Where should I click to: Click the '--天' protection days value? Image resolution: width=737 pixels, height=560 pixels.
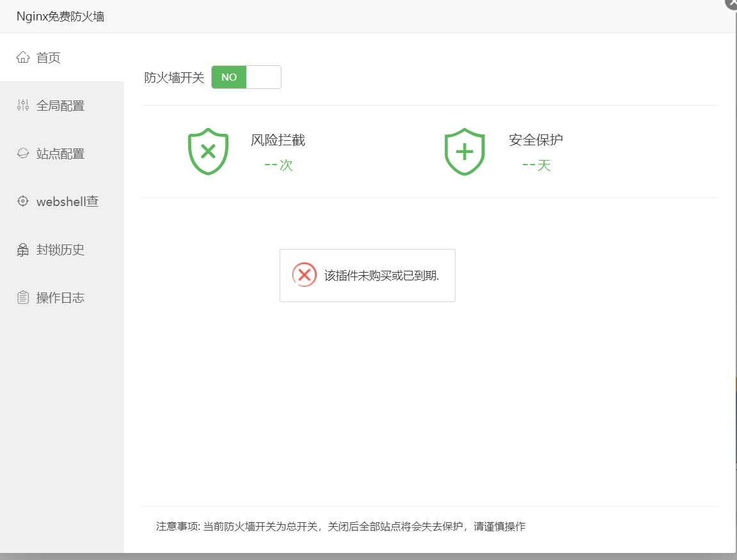click(x=536, y=165)
